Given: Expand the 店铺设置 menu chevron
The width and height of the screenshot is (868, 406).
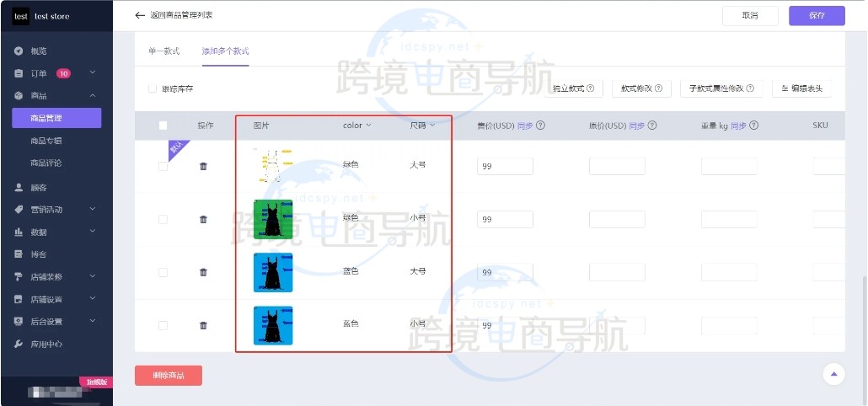Looking at the screenshot, I should pos(93,299).
